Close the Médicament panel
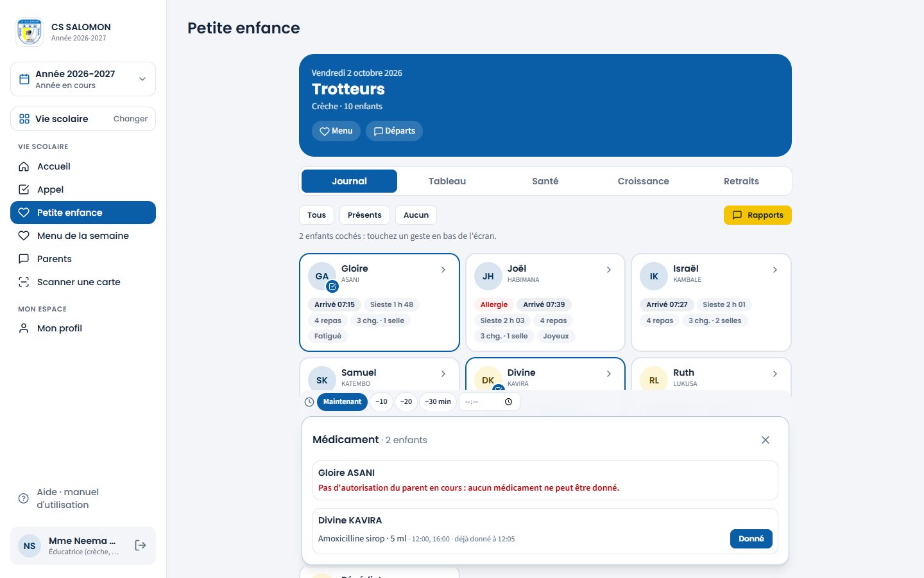The height and width of the screenshot is (578, 924). (x=766, y=440)
